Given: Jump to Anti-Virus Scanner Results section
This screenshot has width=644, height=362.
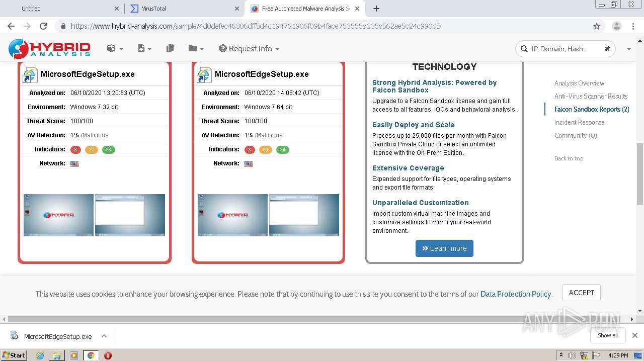Looking at the screenshot, I should pos(591,97).
